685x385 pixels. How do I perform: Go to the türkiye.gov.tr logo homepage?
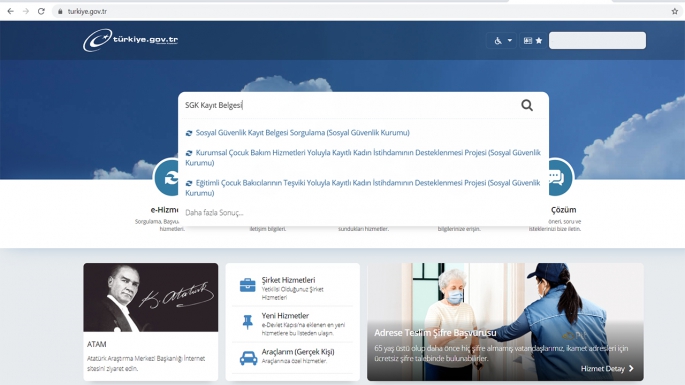click(x=130, y=40)
